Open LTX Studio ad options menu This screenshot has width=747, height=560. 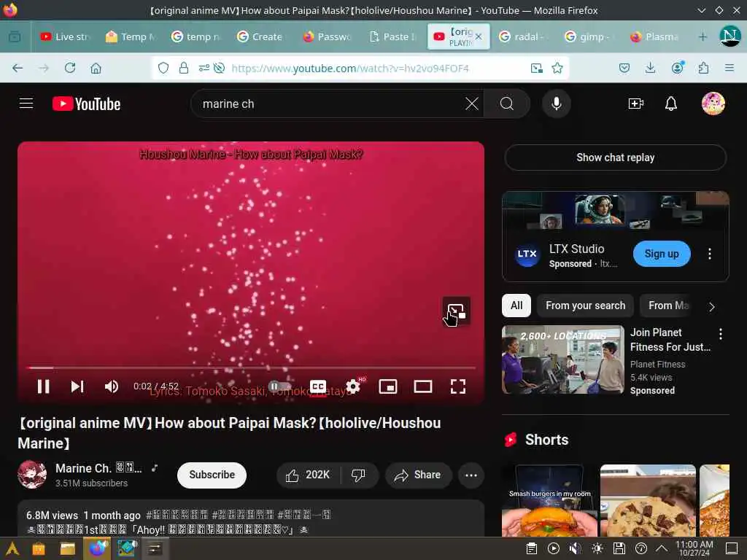709,254
